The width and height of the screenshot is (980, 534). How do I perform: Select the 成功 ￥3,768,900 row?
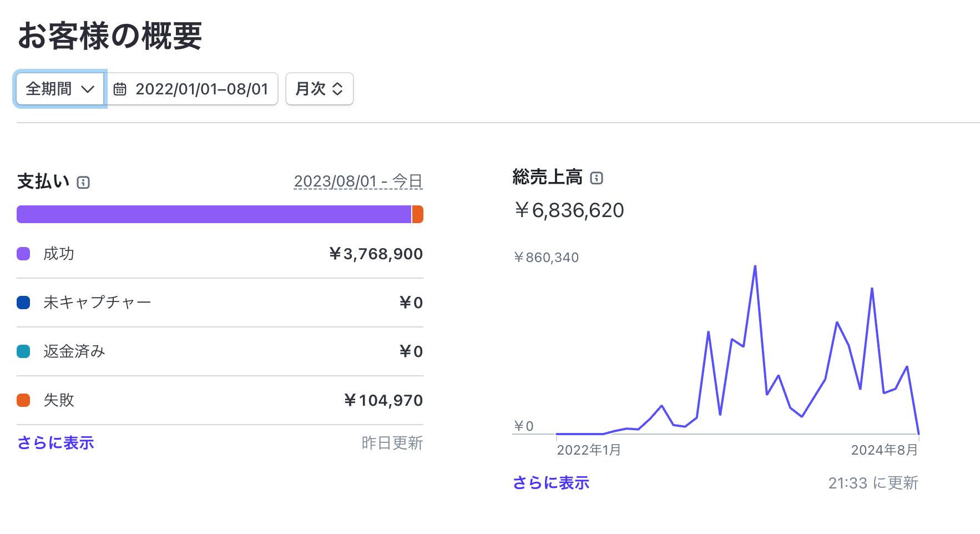click(x=220, y=254)
